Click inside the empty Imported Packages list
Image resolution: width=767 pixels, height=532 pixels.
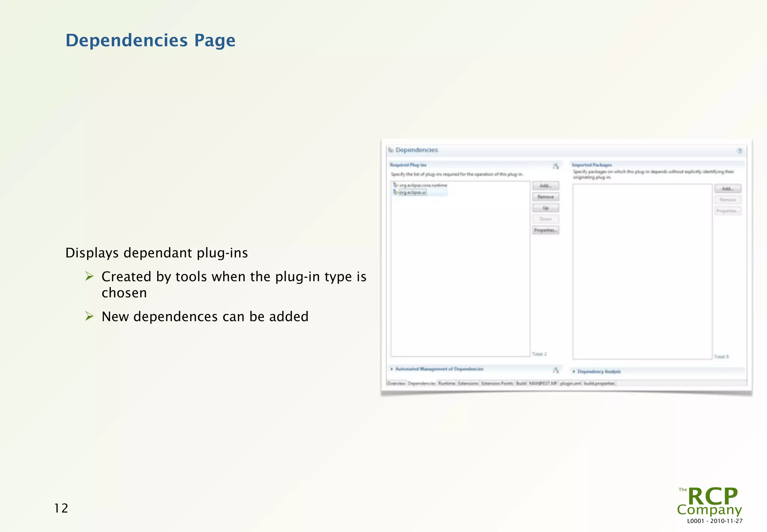point(642,271)
